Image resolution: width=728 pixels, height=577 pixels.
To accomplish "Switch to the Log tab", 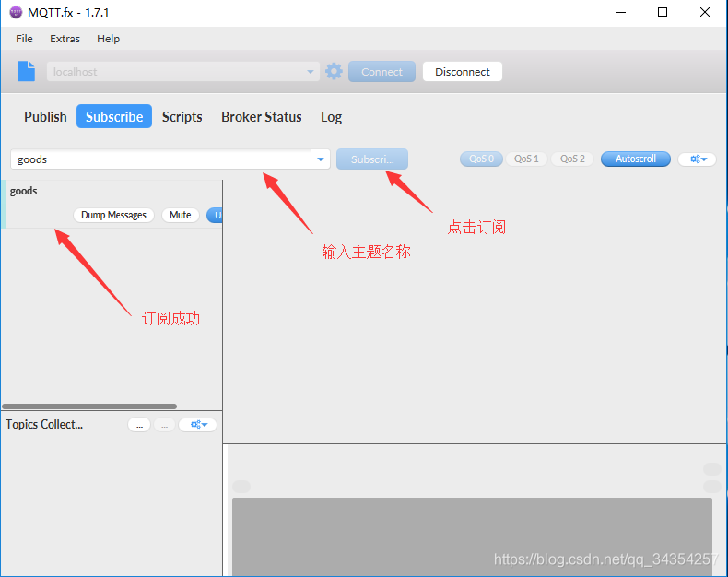I will [x=331, y=117].
